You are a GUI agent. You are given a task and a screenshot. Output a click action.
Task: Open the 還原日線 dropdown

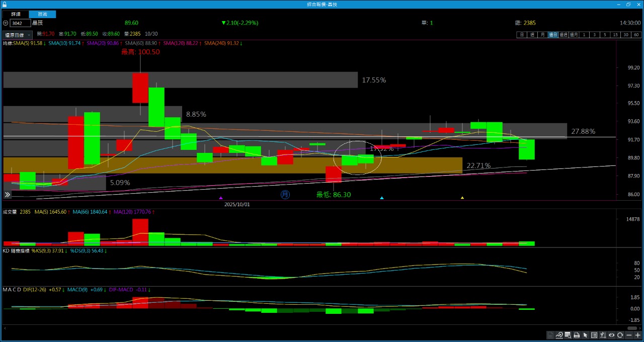pyautogui.click(x=18, y=35)
